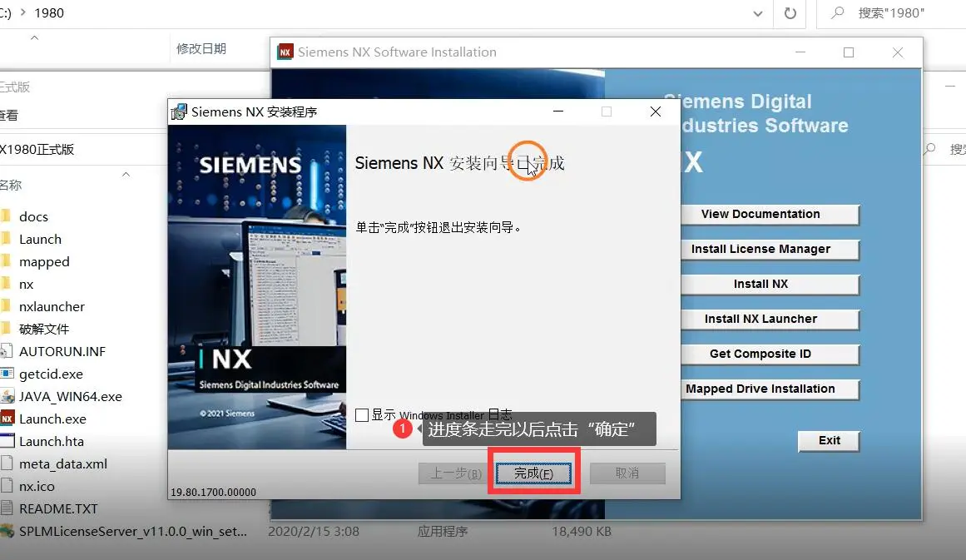
Task: Select the nx folder in Explorer
Action: [x=27, y=284]
